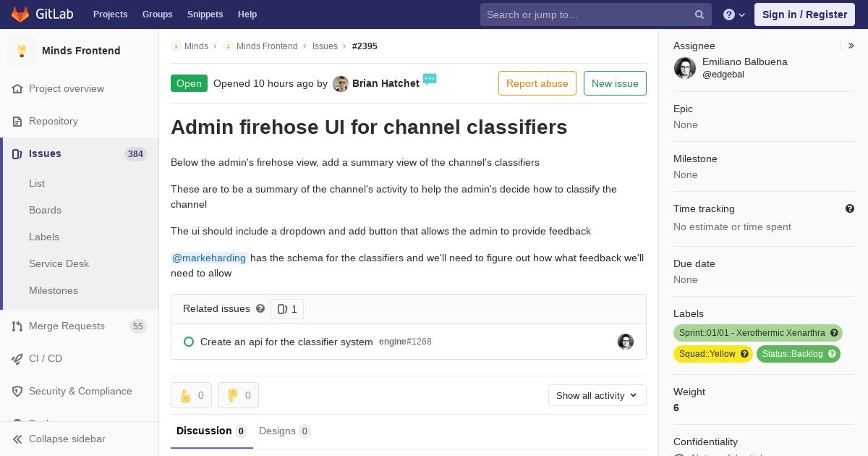
Task: Open the List sidebar item
Action: pos(37,183)
